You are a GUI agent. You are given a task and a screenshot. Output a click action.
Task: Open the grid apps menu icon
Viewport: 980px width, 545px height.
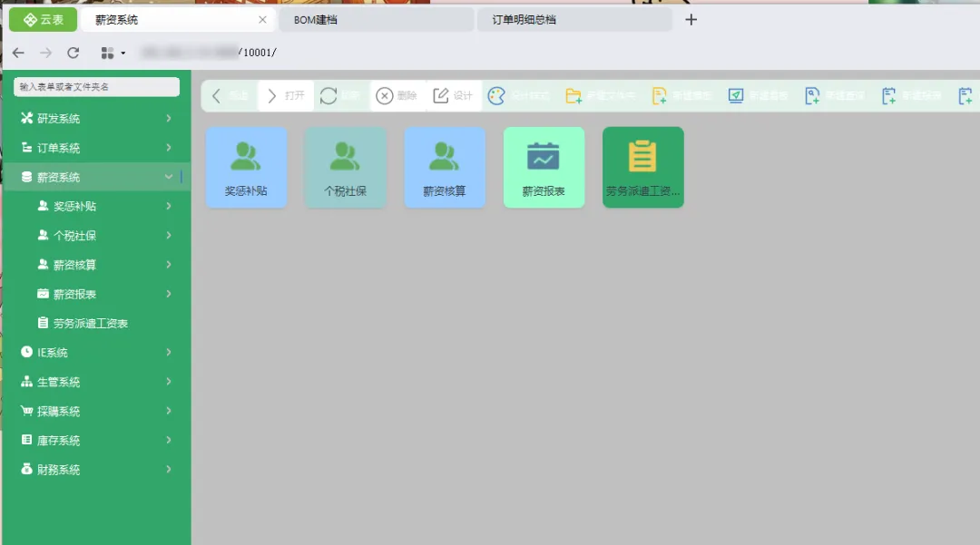tap(113, 54)
